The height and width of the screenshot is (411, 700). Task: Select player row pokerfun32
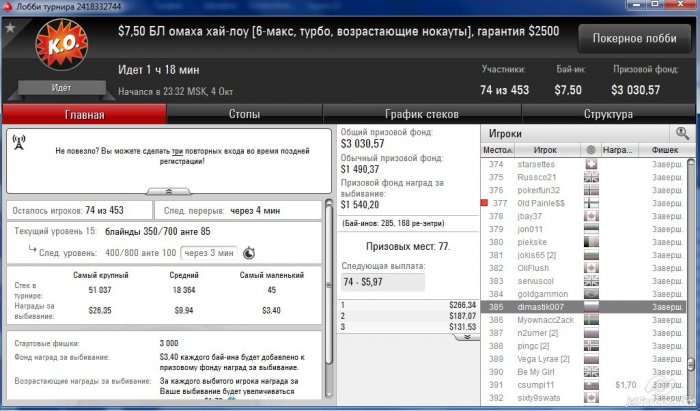[583, 190]
